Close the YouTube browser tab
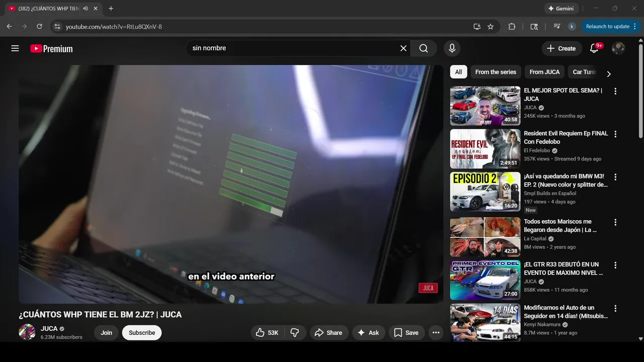 point(96,9)
